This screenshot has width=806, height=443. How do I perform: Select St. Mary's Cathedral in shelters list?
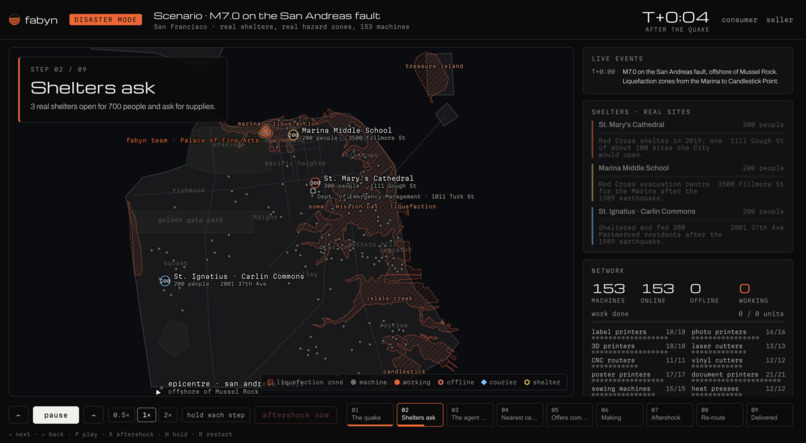coord(688,139)
